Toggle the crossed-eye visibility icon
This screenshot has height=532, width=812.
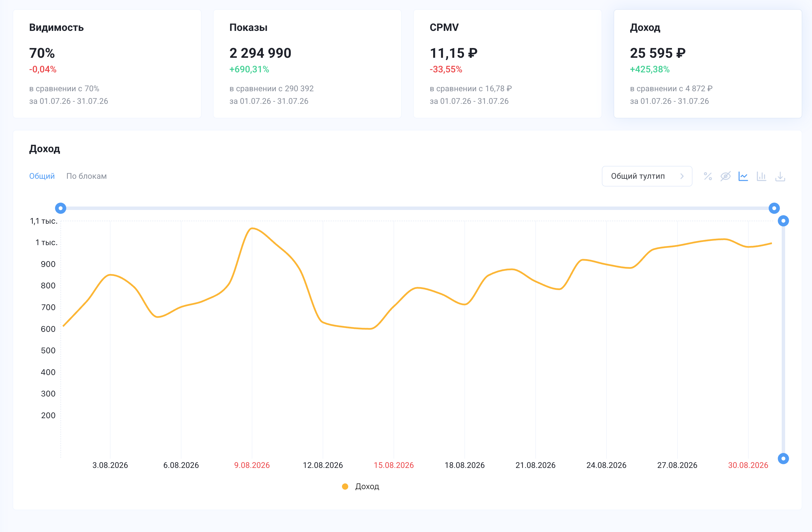tap(725, 176)
